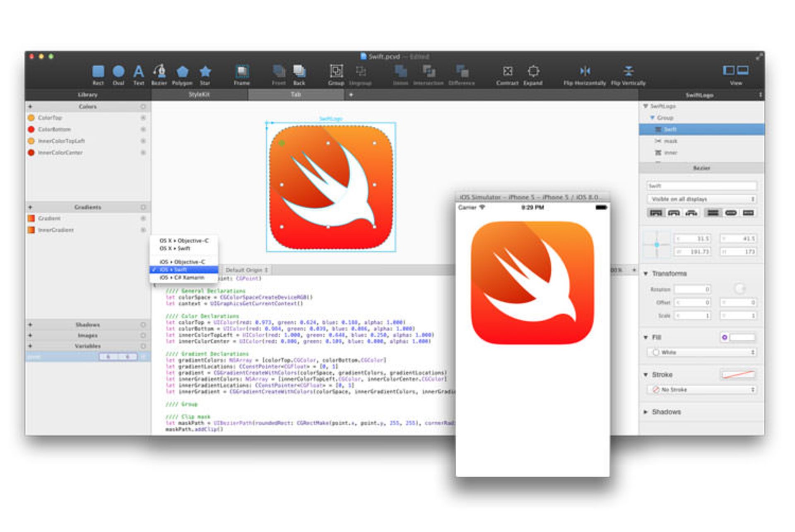Click the Contract icon in the toolbar
The height and width of the screenshot is (532, 795).
[x=508, y=72]
